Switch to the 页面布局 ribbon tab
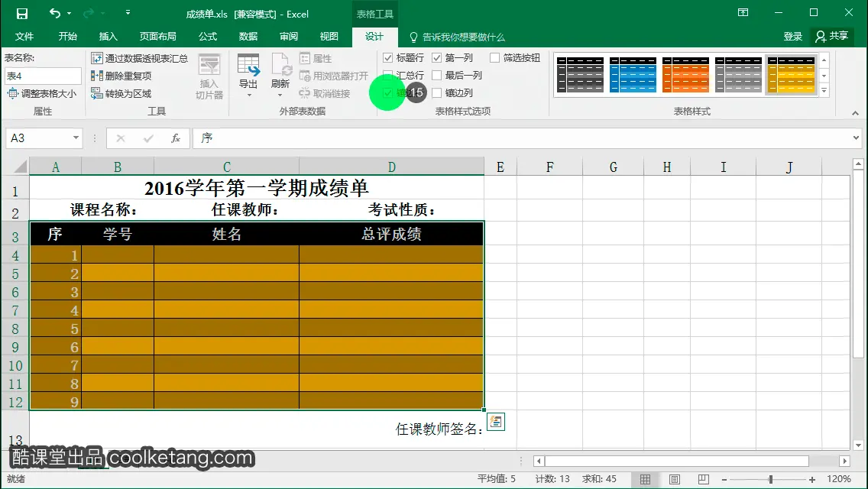Image resolution: width=868 pixels, height=489 pixels. tap(157, 37)
